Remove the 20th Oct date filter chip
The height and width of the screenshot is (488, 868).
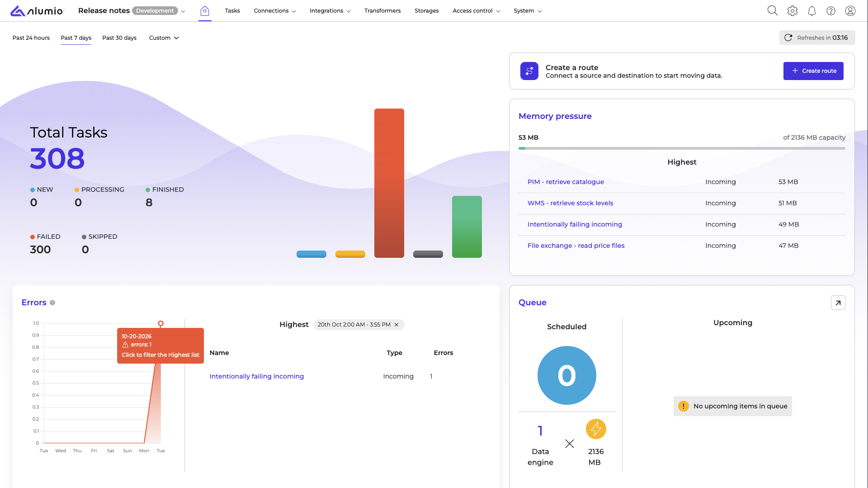396,325
